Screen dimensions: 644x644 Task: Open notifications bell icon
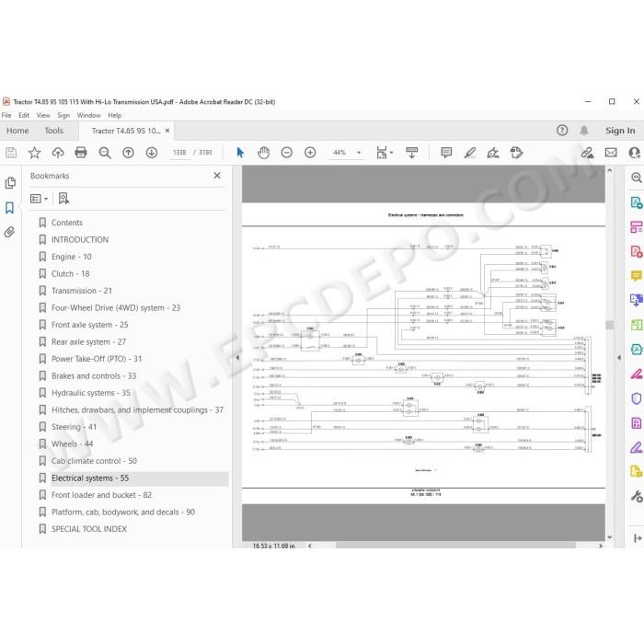coord(583,131)
